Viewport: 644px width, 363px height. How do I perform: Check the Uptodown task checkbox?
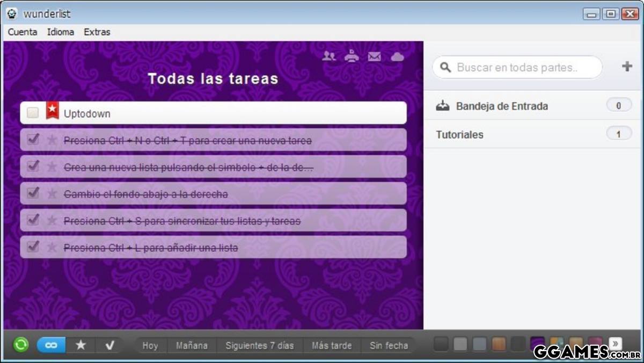click(33, 113)
